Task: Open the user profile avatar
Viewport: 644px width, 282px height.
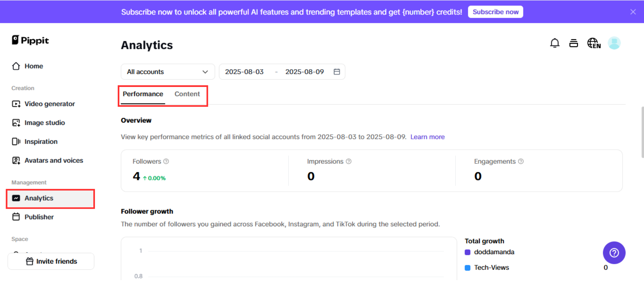Action: 614,43
